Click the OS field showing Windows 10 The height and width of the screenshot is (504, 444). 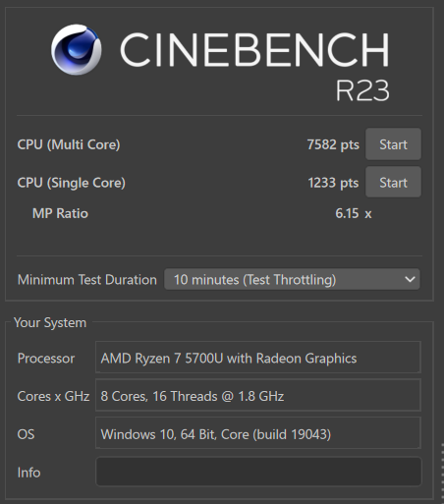(257, 433)
